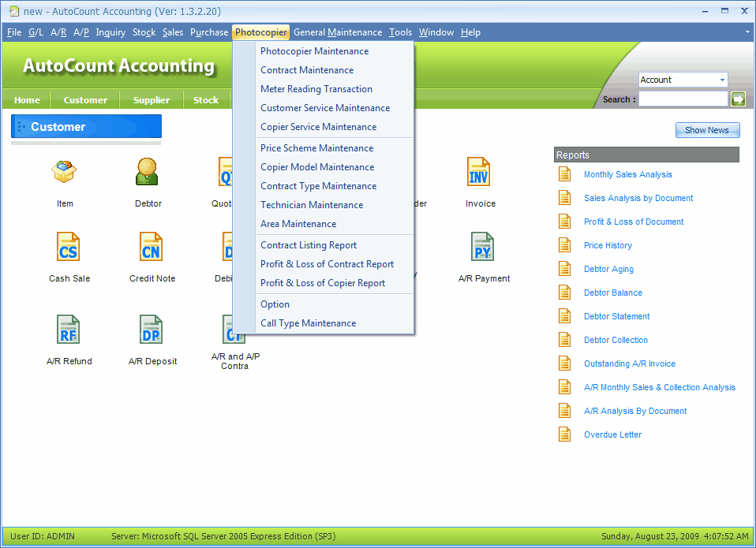Open the Window menu
756x548 pixels.
click(x=436, y=32)
